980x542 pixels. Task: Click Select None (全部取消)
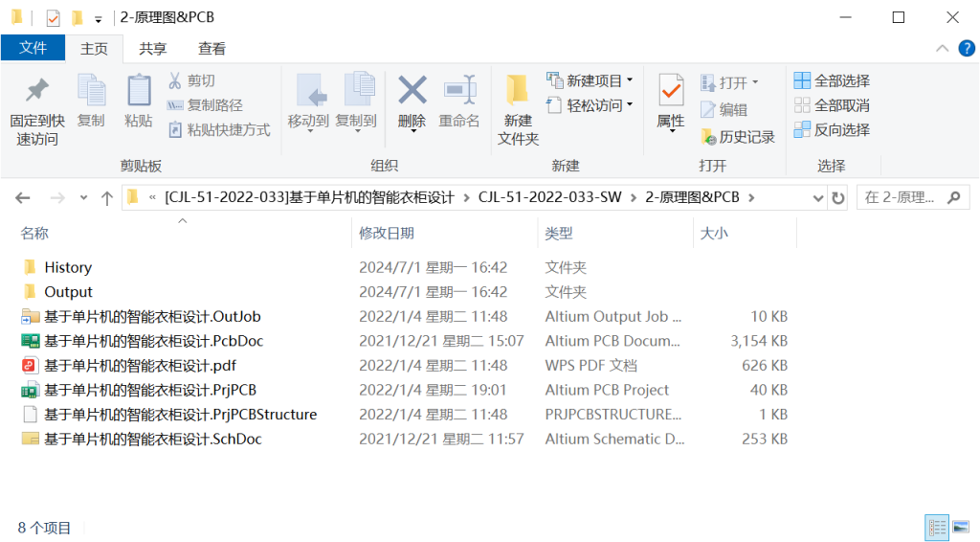(832, 105)
